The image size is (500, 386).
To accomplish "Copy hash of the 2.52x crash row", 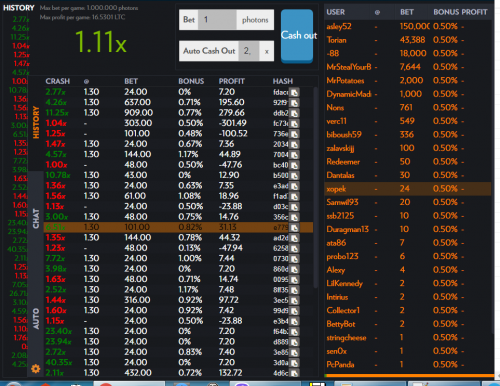I will (x=294, y=290).
